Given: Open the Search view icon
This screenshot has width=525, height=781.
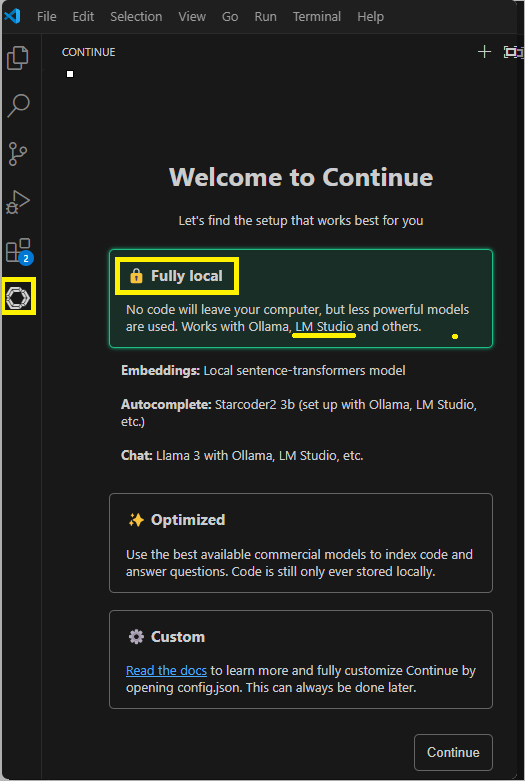Looking at the screenshot, I should click(18, 106).
